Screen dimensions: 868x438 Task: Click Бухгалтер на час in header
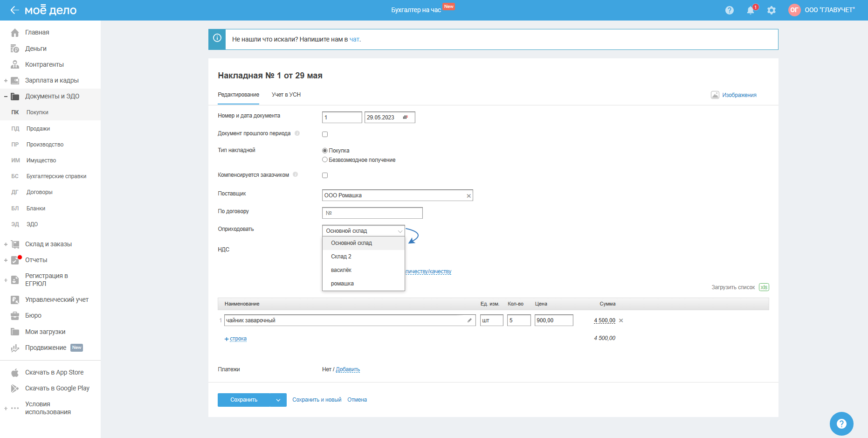(416, 10)
